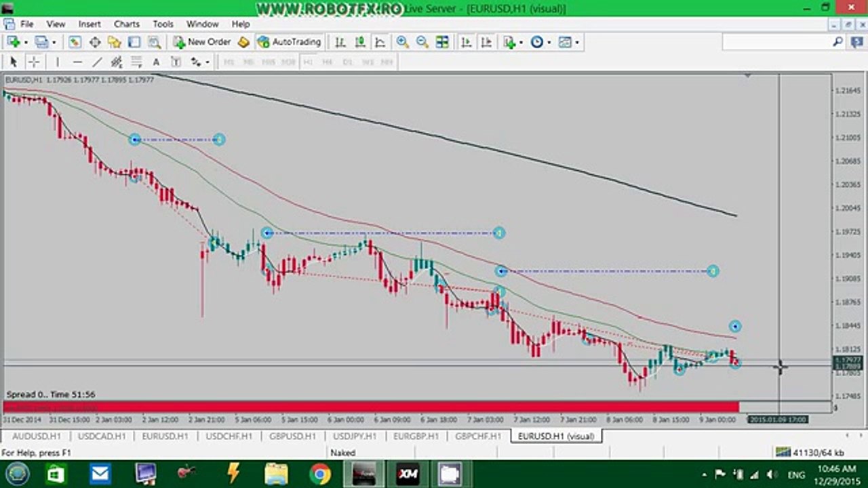Select the GBPUSD.H1 chart tab
The image size is (868, 488).
(292, 436)
